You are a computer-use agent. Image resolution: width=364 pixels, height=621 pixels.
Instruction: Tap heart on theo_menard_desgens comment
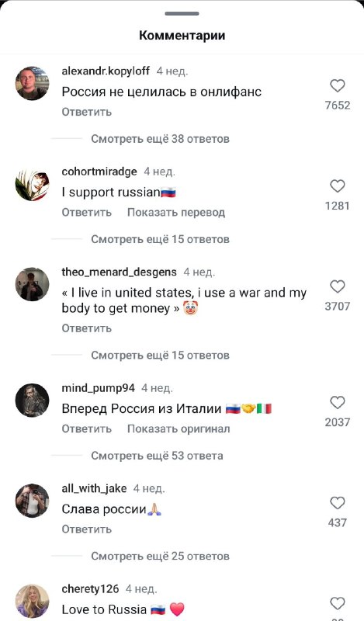pos(338,286)
